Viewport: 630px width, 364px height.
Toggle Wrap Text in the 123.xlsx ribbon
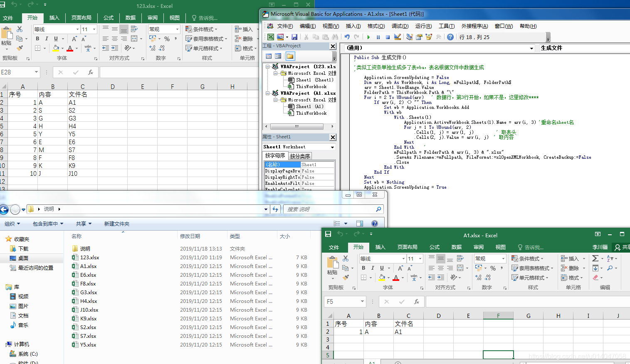click(x=134, y=29)
